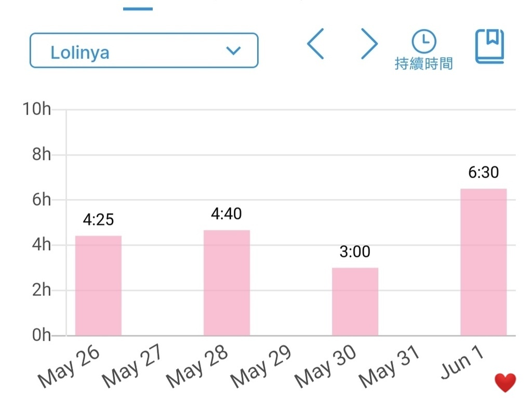Viewport: 532px width, 398px height.
Task: Tap the red heart icon
Action: tap(505, 383)
